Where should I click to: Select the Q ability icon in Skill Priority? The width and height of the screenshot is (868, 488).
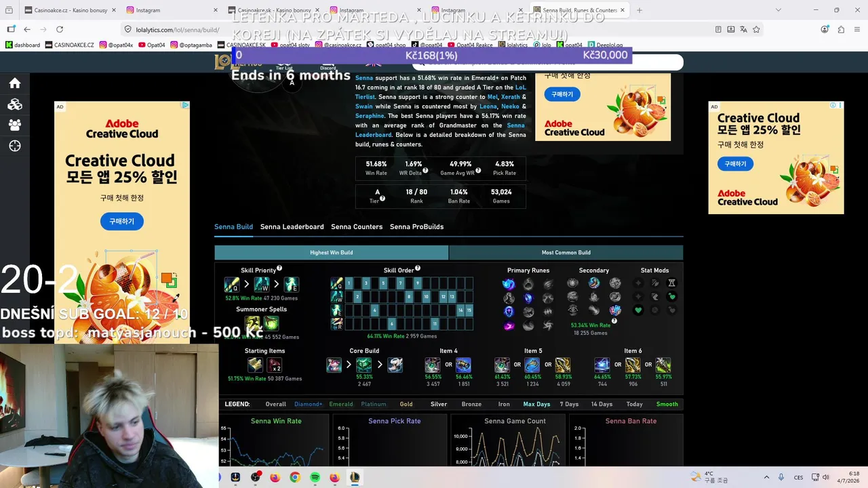232,285
